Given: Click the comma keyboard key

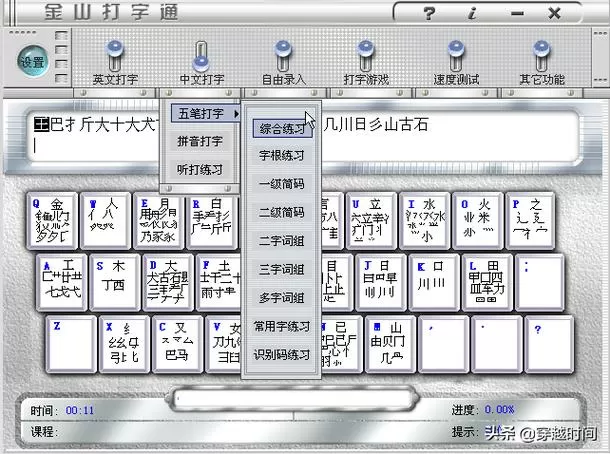Looking at the screenshot, I should (x=443, y=344).
